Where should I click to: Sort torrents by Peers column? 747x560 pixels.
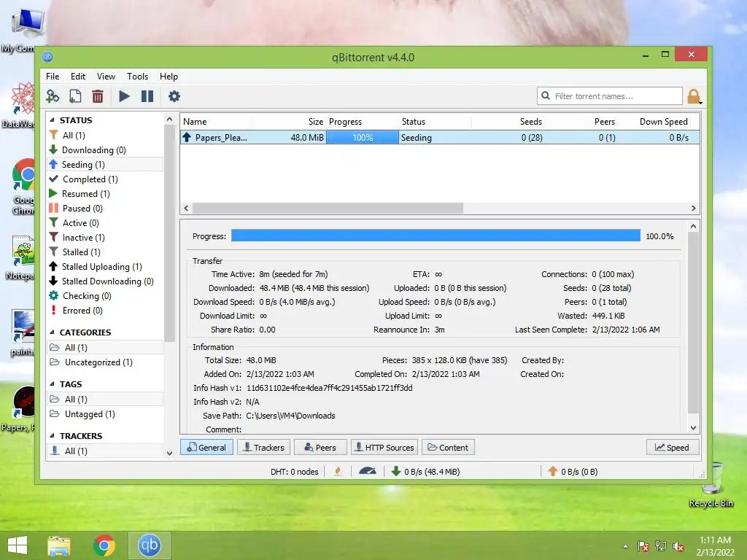coord(580,122)
